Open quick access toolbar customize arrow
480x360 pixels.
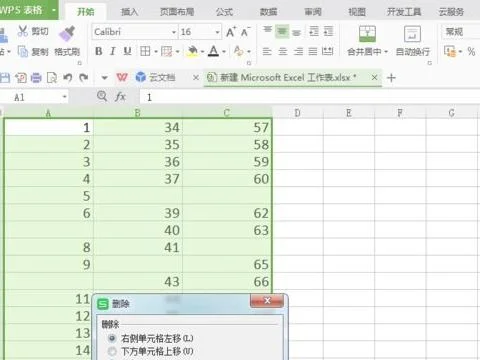point(104,78)
